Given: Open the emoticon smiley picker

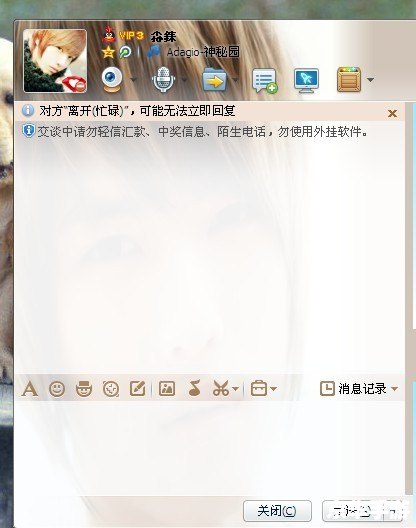Looking at the screenshot, I should click(x=57, y=389).
